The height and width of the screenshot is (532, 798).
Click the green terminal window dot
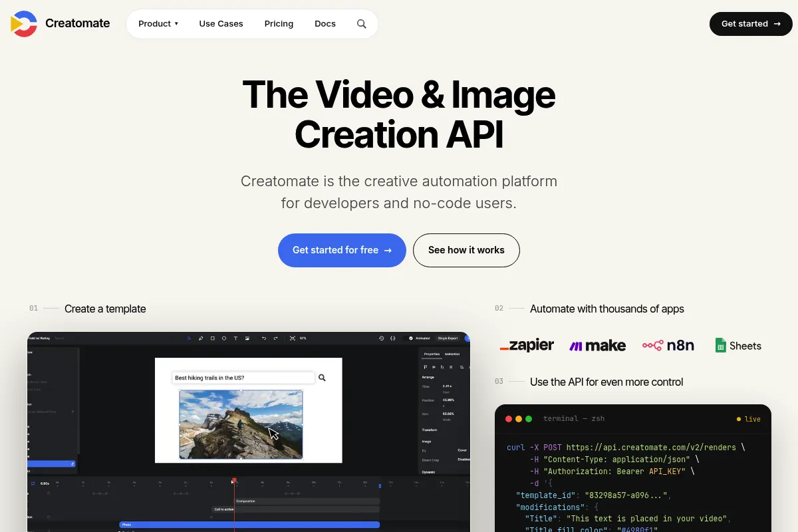[529, 419]
